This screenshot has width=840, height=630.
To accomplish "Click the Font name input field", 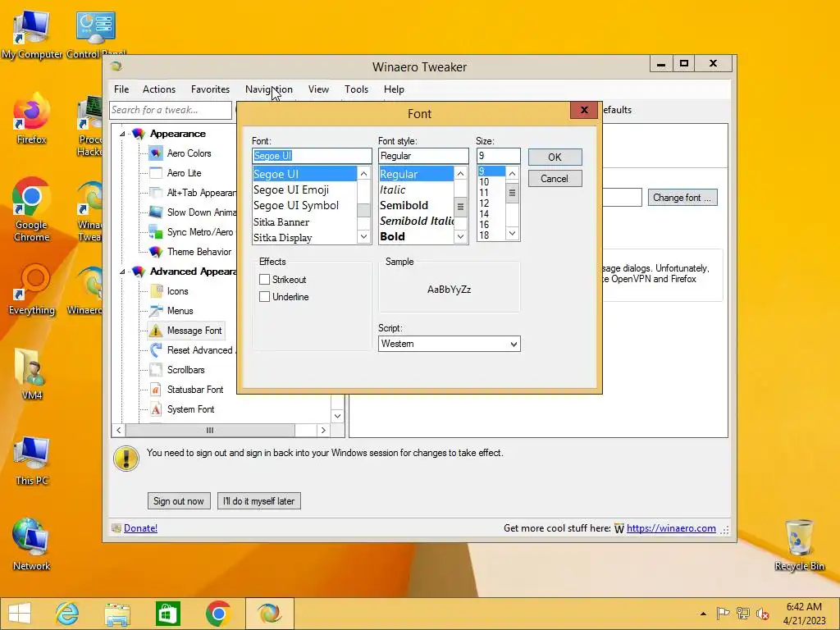I will coord(312,156).
